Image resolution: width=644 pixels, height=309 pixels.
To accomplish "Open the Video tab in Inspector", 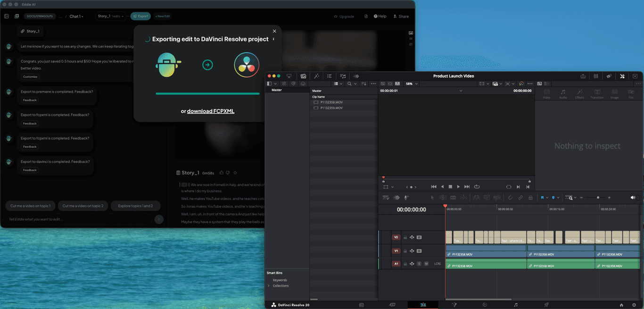I will (546, 94).
